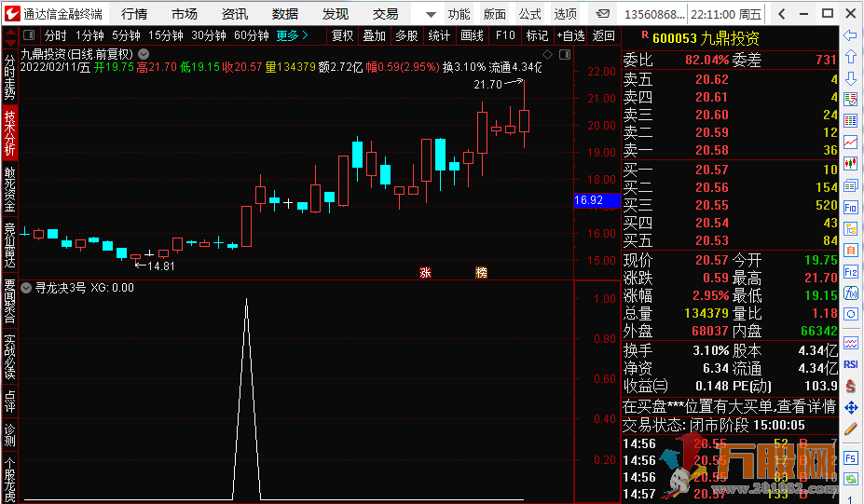Open the 行情 menu
Screen dimensions: 864x504
click(x=134, y=14)
